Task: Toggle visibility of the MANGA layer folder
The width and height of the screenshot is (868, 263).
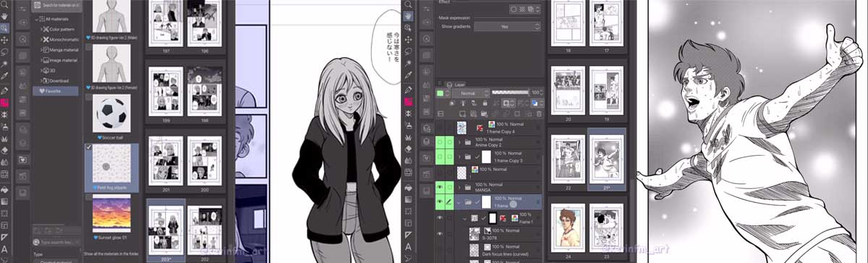Action: tap(439, 186)
